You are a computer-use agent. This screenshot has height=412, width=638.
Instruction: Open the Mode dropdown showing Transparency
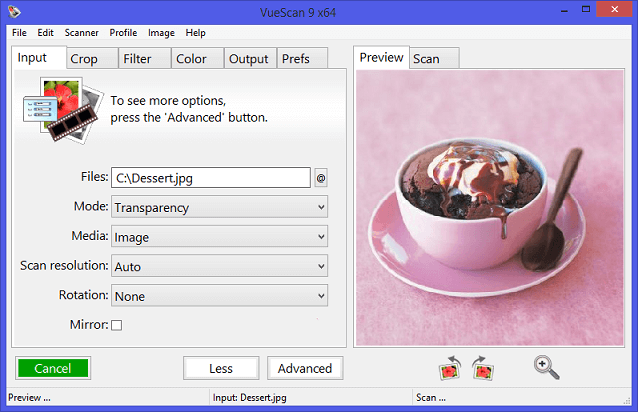point(219,207)
